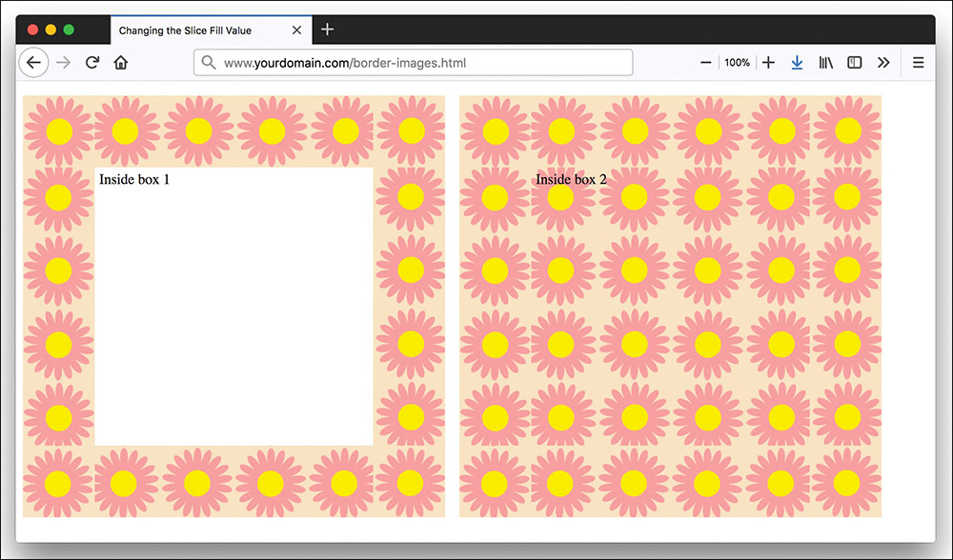This screenshot has width=953, height=560.
Task: Click the back navigation arrow
Action: click(x=34, y=62)
